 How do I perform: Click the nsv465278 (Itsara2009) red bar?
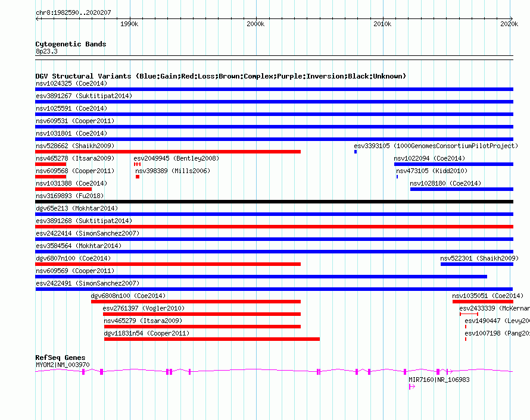pyautogui.click(x=51, y=164)
